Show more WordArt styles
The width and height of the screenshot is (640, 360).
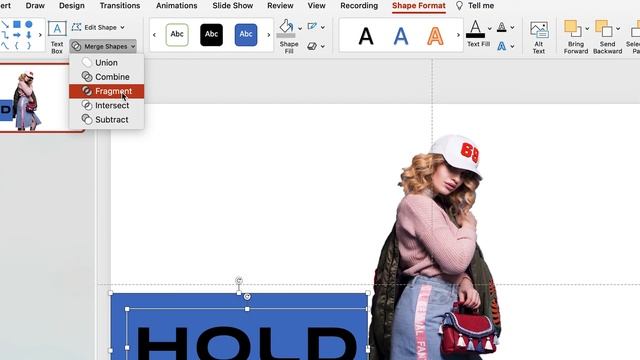click(x=458, y=35)
